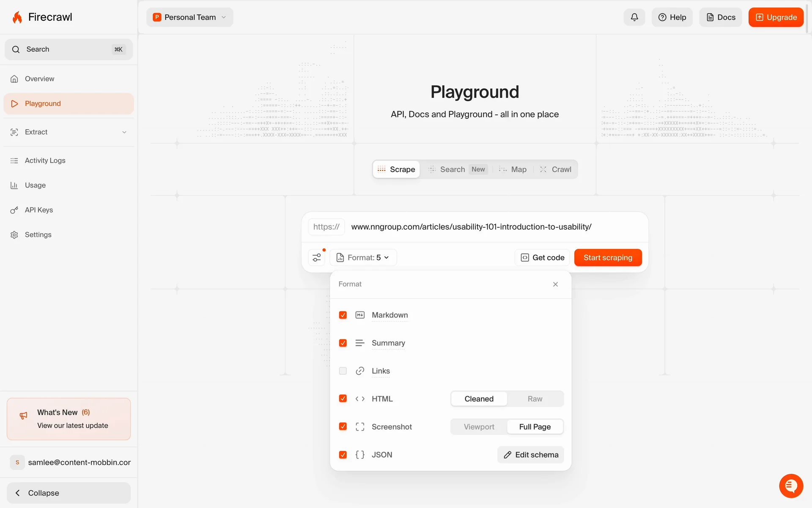The height and width of the screenshot is (508, 812).
Task: Go to Usage chart page
Action: pos(35,185)
